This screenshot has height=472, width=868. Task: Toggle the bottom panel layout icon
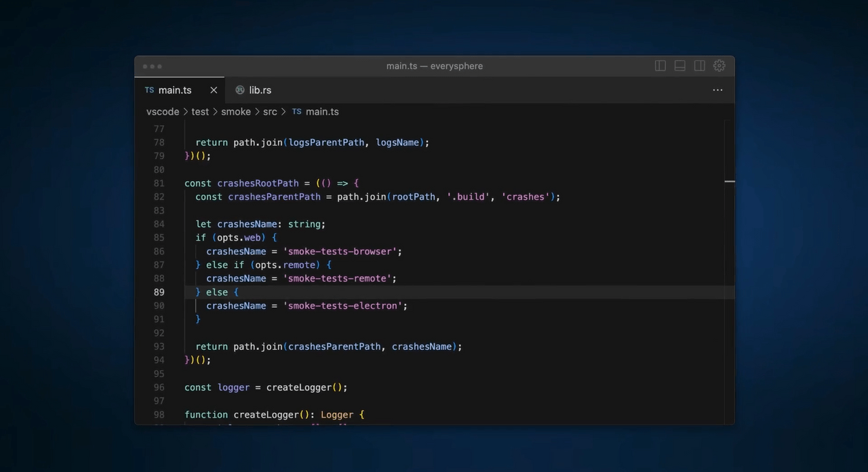point(679,66)
